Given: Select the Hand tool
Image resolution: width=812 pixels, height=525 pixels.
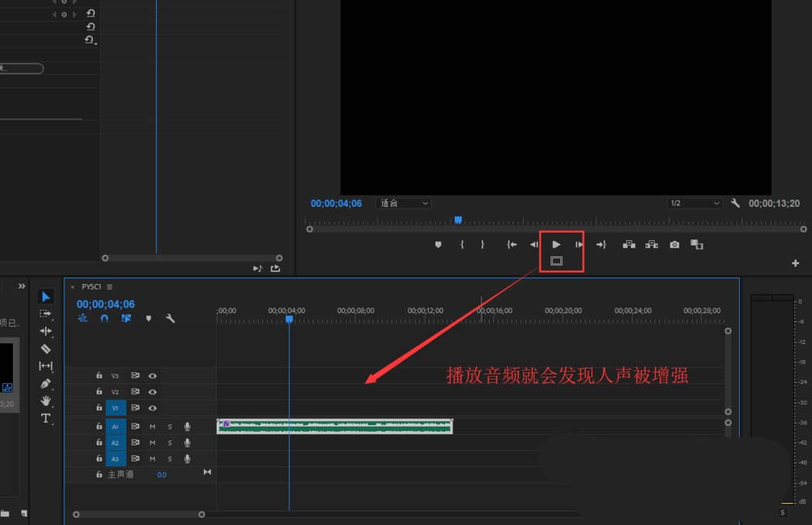Looking at the screenshot, I should tap(45, 401).
